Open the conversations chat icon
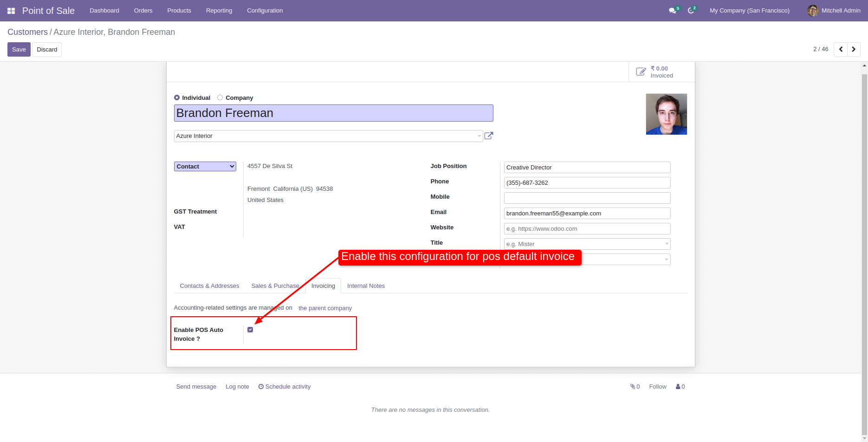Image resolution: width=868 pixels, height=442 pixels. click(x=672, y=11)
